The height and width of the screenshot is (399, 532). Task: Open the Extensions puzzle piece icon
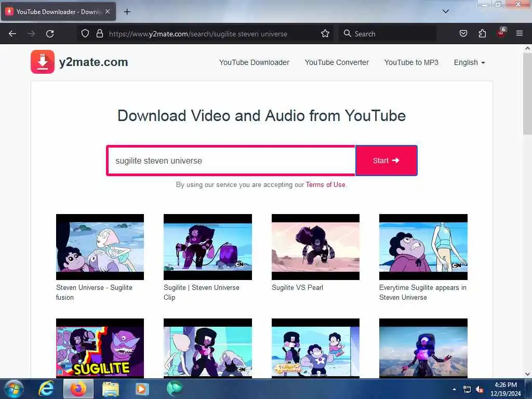[x=482, y=34]
